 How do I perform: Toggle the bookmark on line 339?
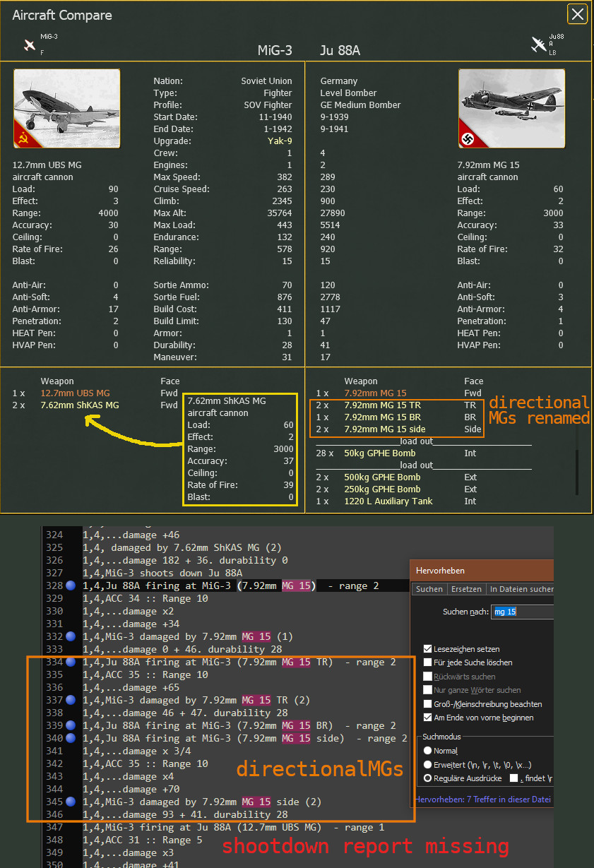click(71, 726)
